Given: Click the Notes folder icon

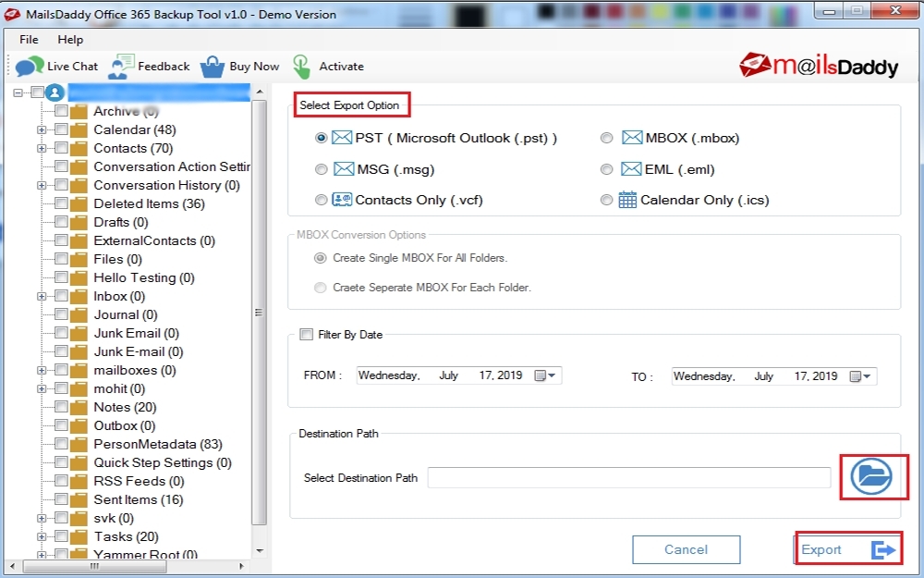Looking at the screenshot, I should coord(79,408).
